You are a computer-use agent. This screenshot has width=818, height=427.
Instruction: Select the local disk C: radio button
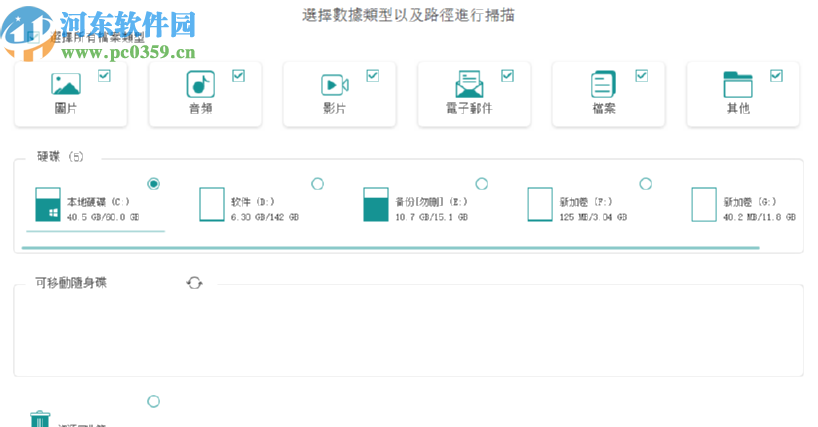pos(153,184)
